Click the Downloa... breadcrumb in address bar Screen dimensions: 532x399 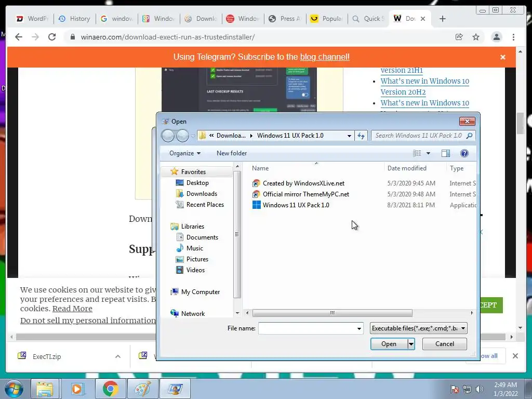tap(231, 136)
